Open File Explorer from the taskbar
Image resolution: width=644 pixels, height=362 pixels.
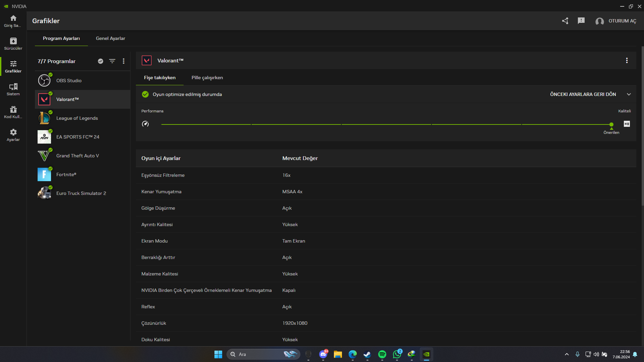pos(338,354)
